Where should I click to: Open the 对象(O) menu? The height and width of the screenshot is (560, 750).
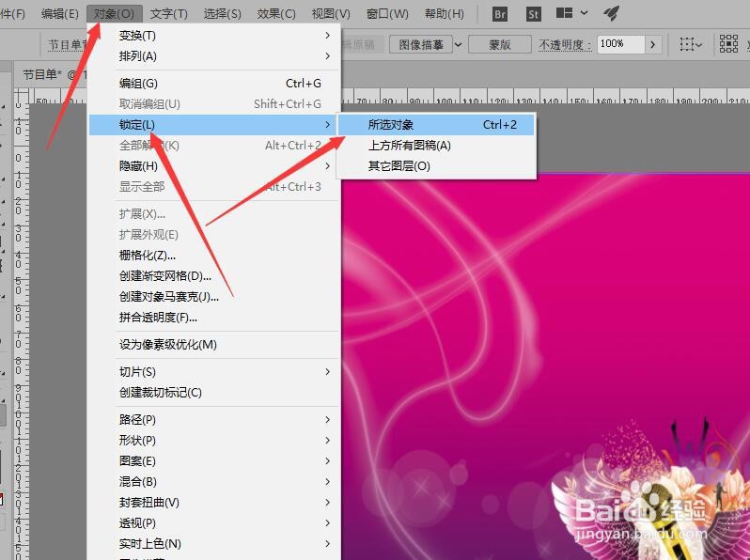click(x=114, y=13)
